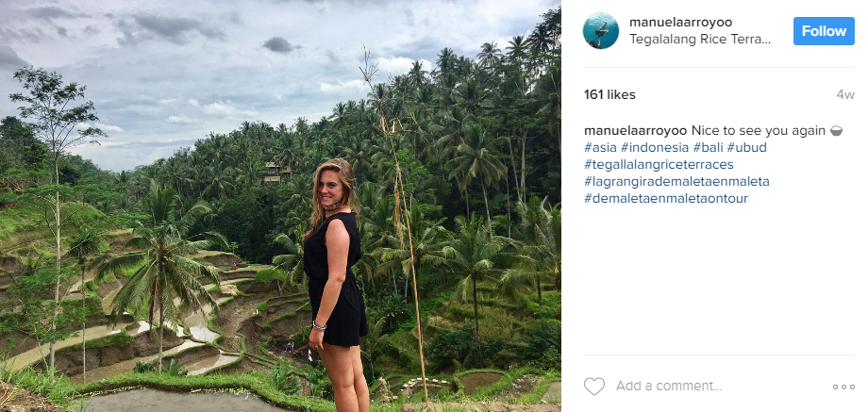The image size is (868, 412).
Task: Click the bowl emoji in the caption
Action: pyautogui.click(x=835, y=130)
